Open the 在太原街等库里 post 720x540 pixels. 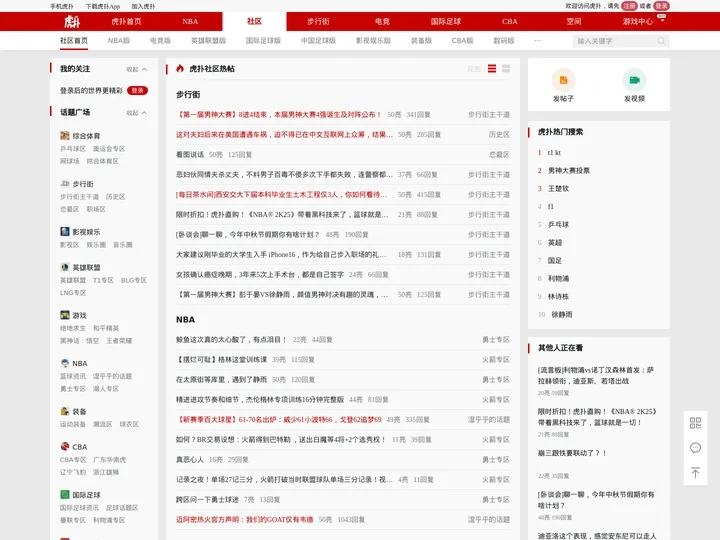pos(221,380)
